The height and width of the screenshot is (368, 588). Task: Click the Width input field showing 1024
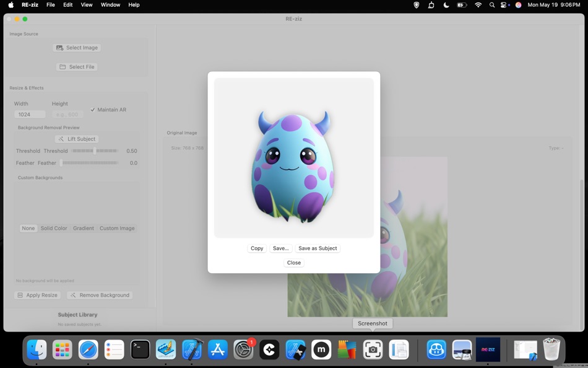29,114
